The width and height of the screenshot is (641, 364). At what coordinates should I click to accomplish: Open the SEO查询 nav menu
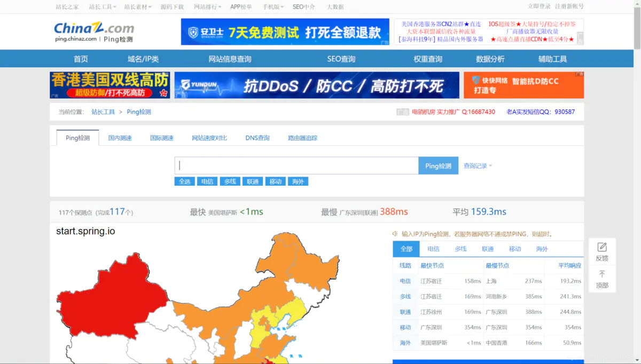pyautogui.click(x=341, y=59)
